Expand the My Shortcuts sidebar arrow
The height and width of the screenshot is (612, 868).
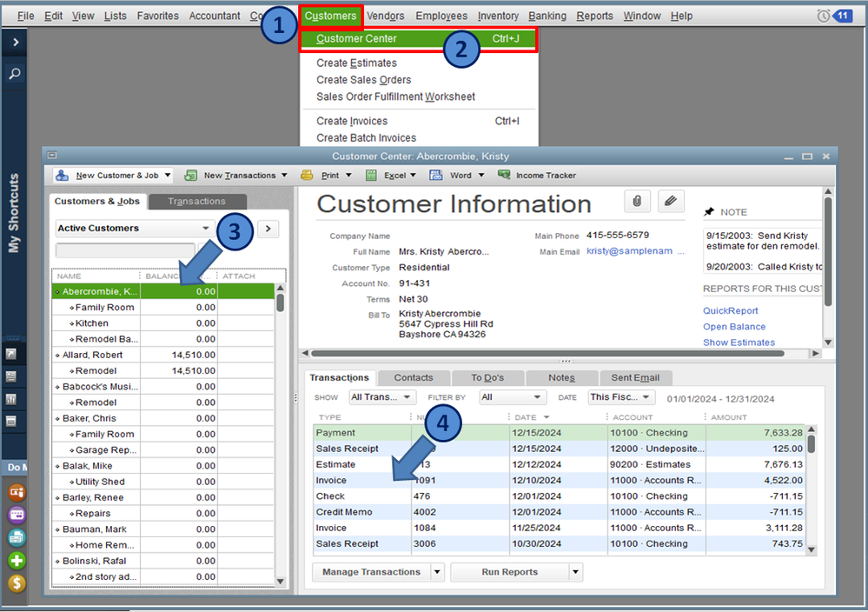point(15,42)
